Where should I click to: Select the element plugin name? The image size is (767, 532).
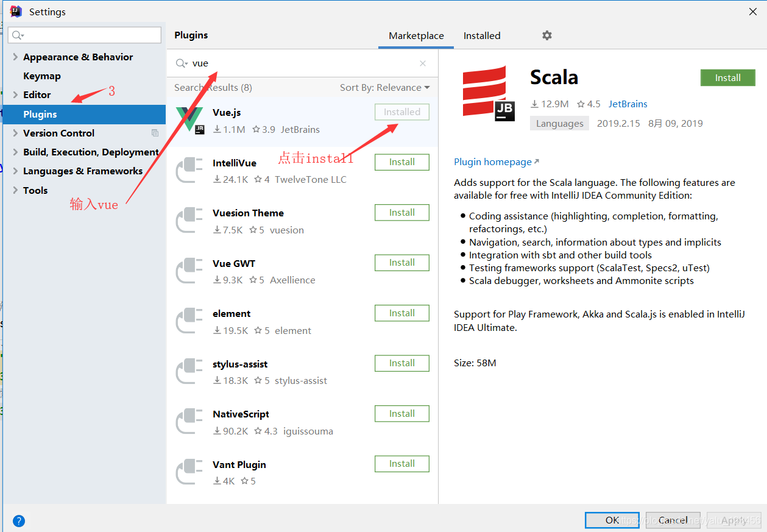coord(232,313)
